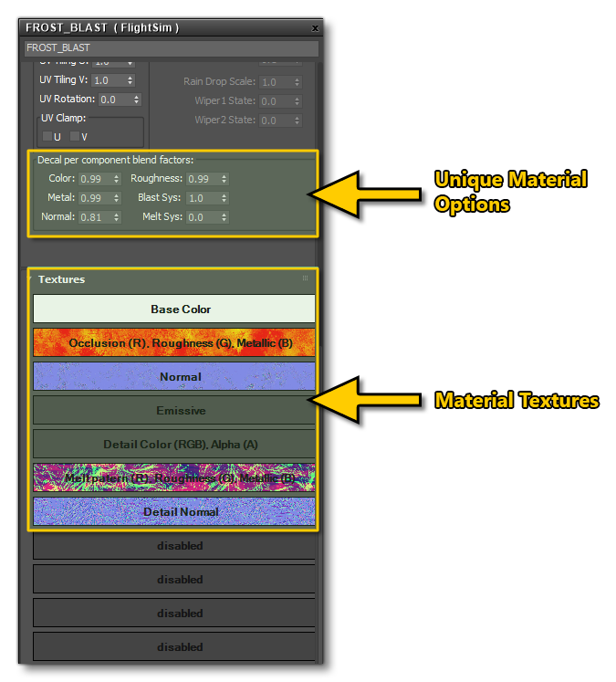
Task: Collapse the Textures rollout header
Action: point(62,279)
